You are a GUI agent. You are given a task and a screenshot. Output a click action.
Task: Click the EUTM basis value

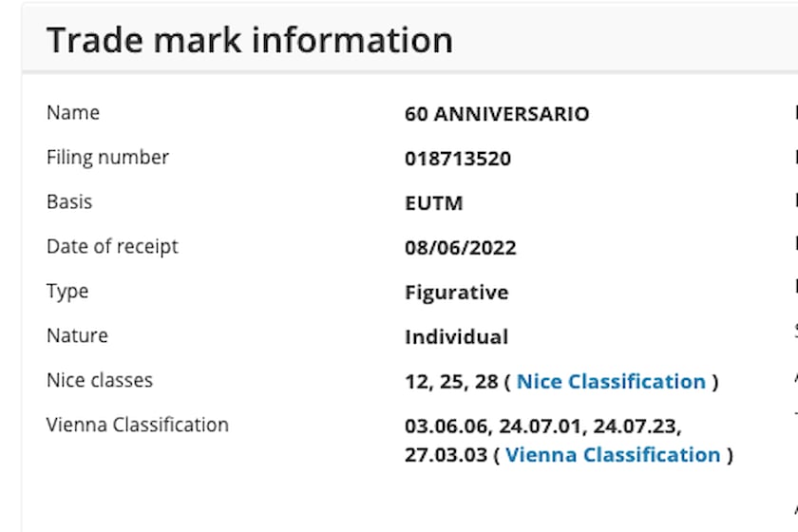point(433,203)
